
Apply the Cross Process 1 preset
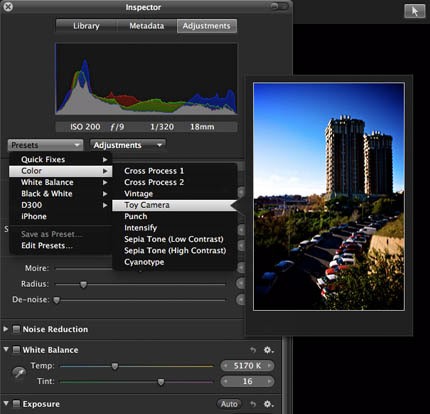175,171
